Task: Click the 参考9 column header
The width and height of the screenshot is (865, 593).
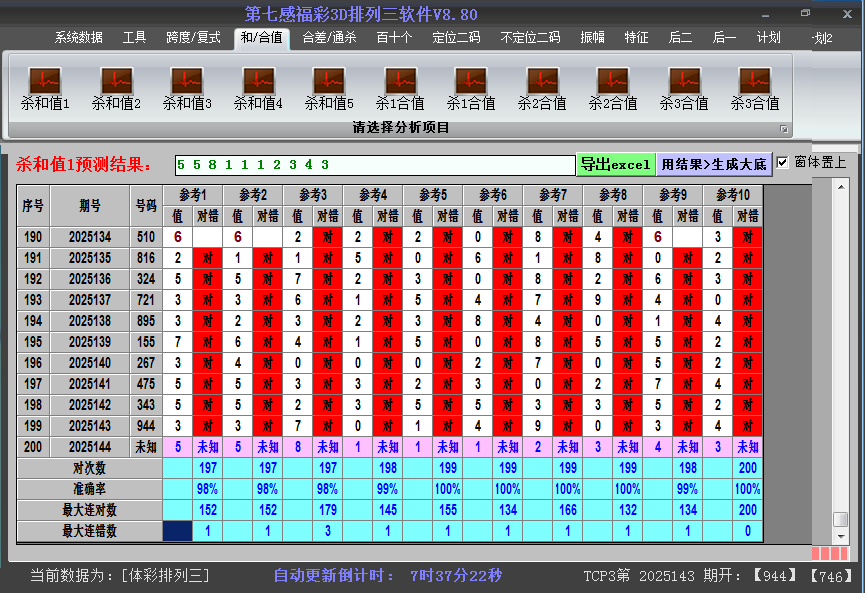Action: pyautogui.click(x=673, y=195)
